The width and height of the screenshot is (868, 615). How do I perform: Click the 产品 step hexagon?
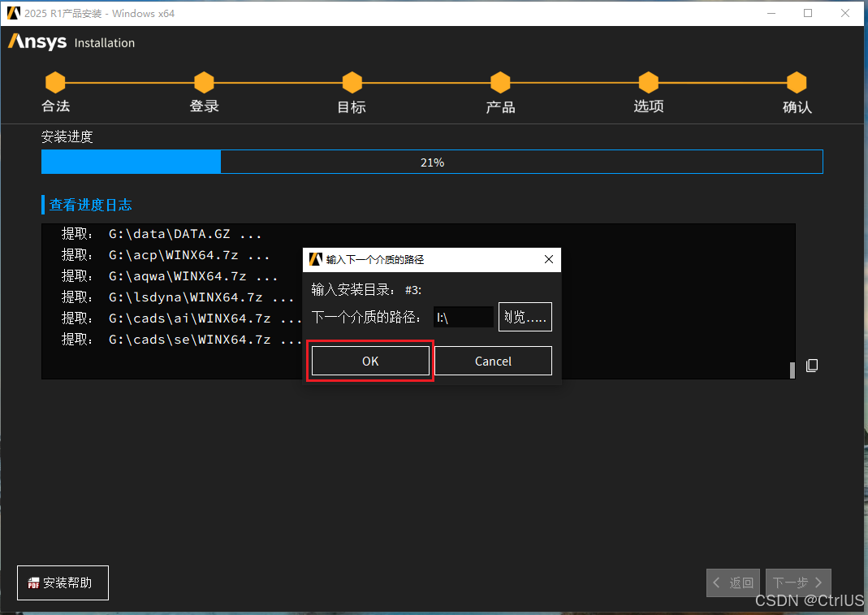(x=500, y=83)
